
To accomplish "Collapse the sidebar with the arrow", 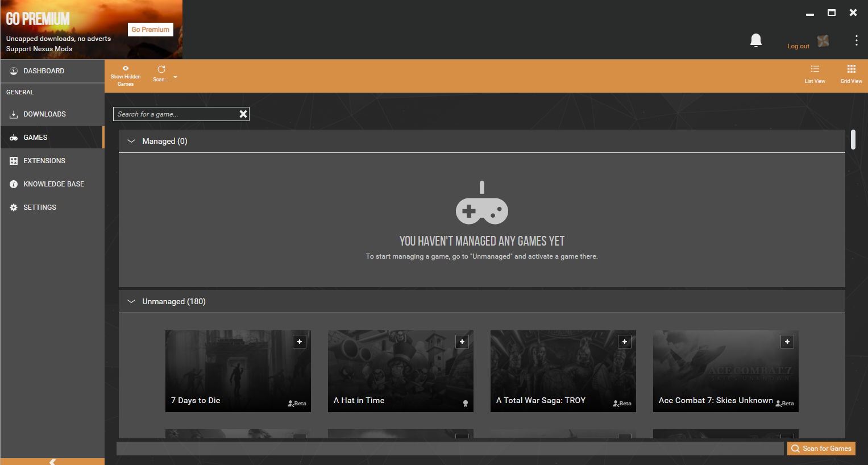I will point(52,462).
